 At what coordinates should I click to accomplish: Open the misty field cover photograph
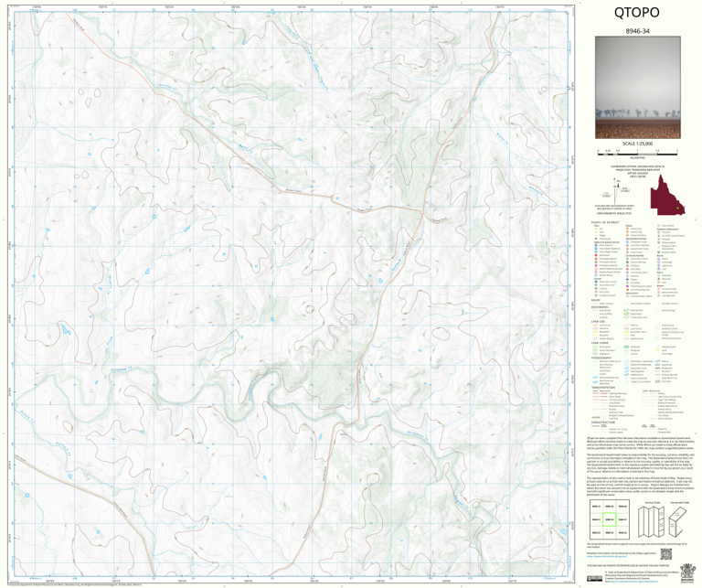coord(637,87)
